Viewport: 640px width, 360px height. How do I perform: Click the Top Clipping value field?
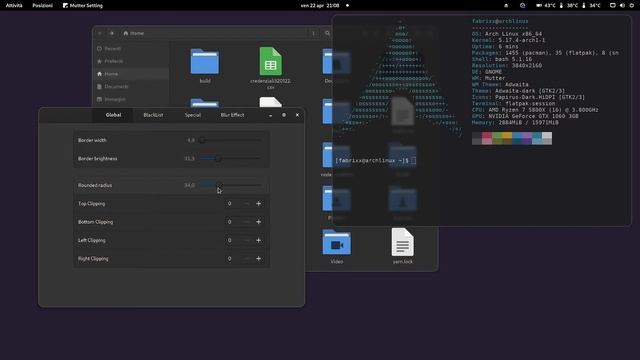coord(229,203)
